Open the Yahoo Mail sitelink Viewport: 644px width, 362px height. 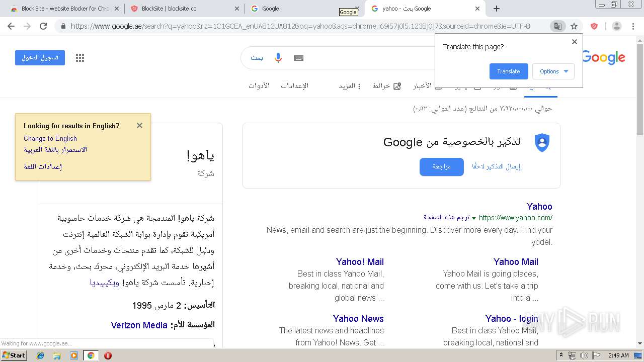(516, 262)
